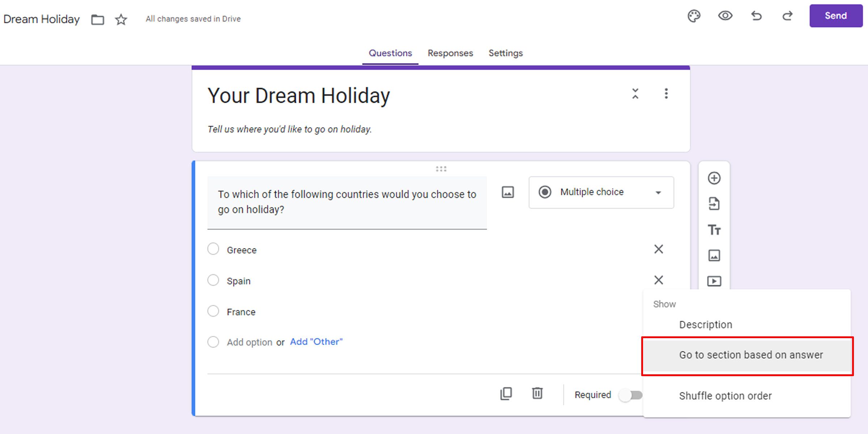
Task: Open the Multiple choice type dropdown
Action: coord(601,192)
